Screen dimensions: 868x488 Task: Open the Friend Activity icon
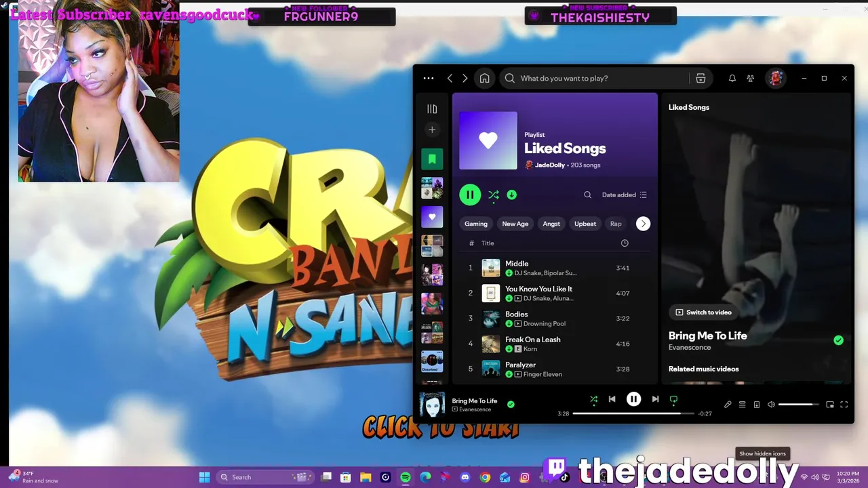750,78
